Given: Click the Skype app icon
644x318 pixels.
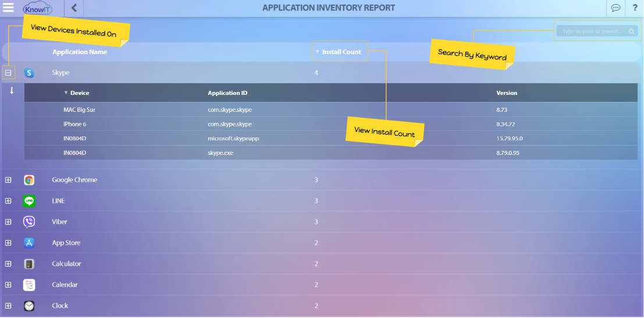Looking at the screenshot, I should tap(29, 73).
